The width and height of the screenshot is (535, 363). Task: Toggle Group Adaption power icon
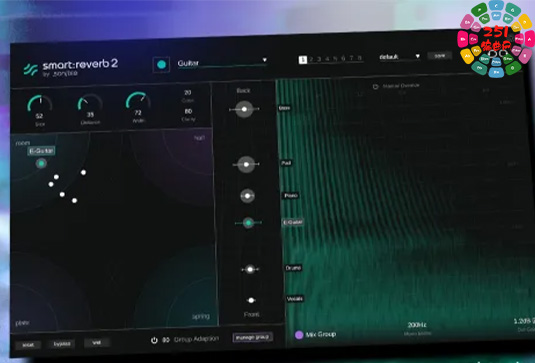(x=154, y=340)
